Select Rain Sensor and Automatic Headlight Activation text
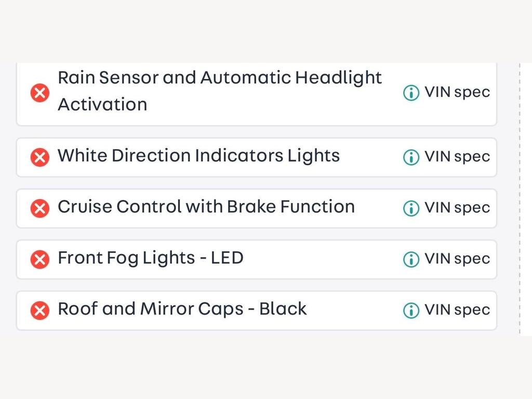 pos(220,91)
